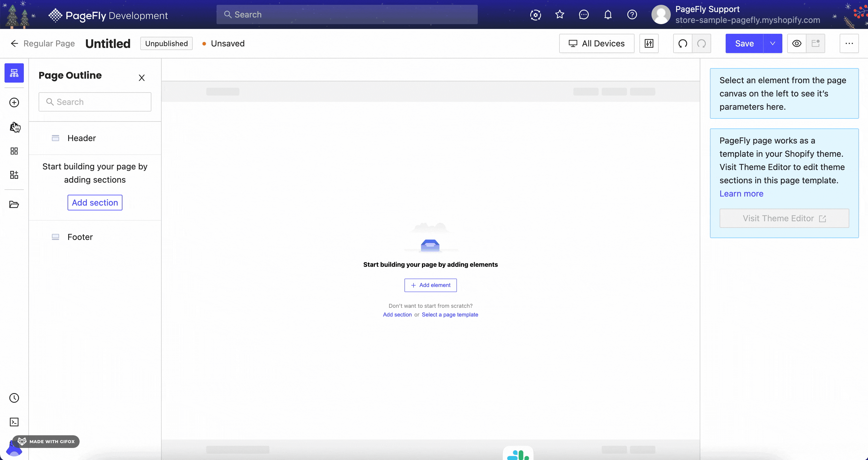Focus the top bar Search field

pos(347,14)
